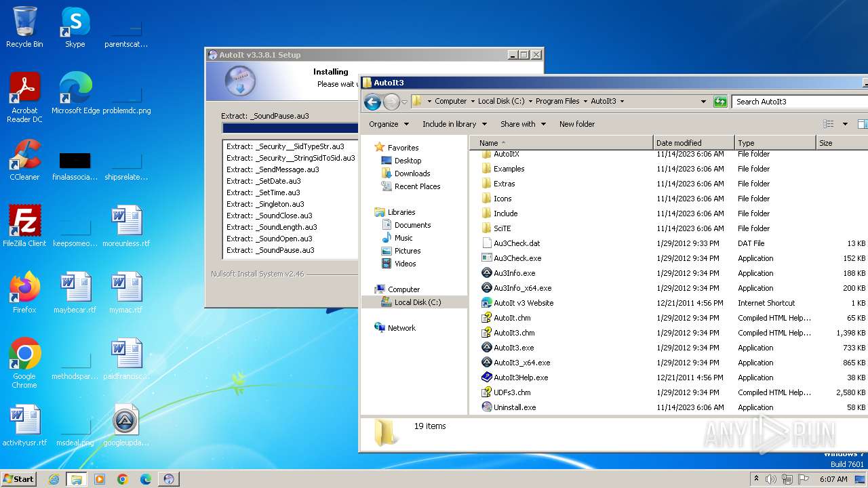The height and width of the screenshot is (488, 868).
Task: Open moreunless.rtf document icon
Action: point(126,226)
